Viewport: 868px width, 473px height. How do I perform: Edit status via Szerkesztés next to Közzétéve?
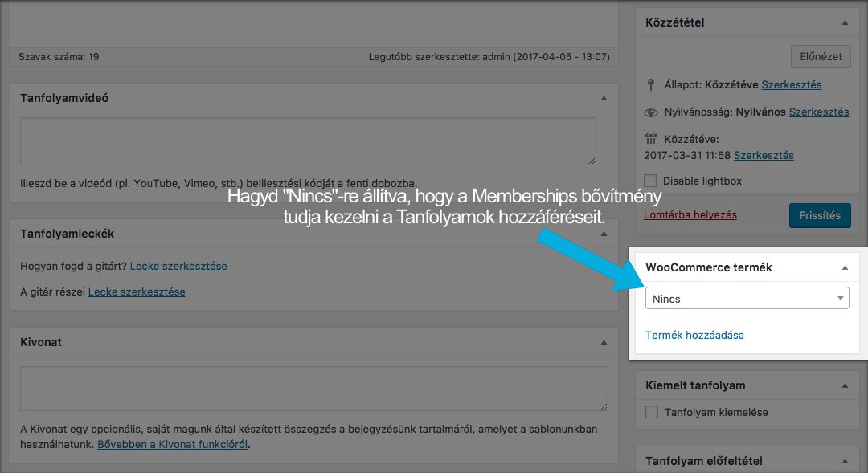click(x=791, y=84)
